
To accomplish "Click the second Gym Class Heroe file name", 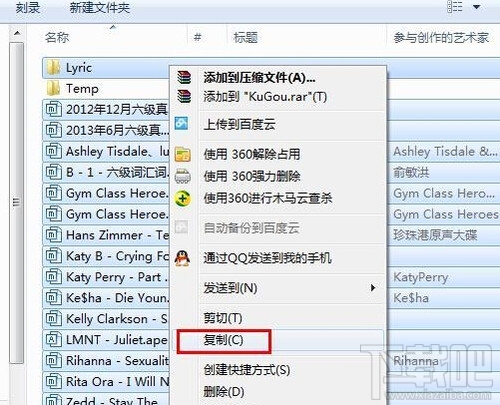I will 117,214.
